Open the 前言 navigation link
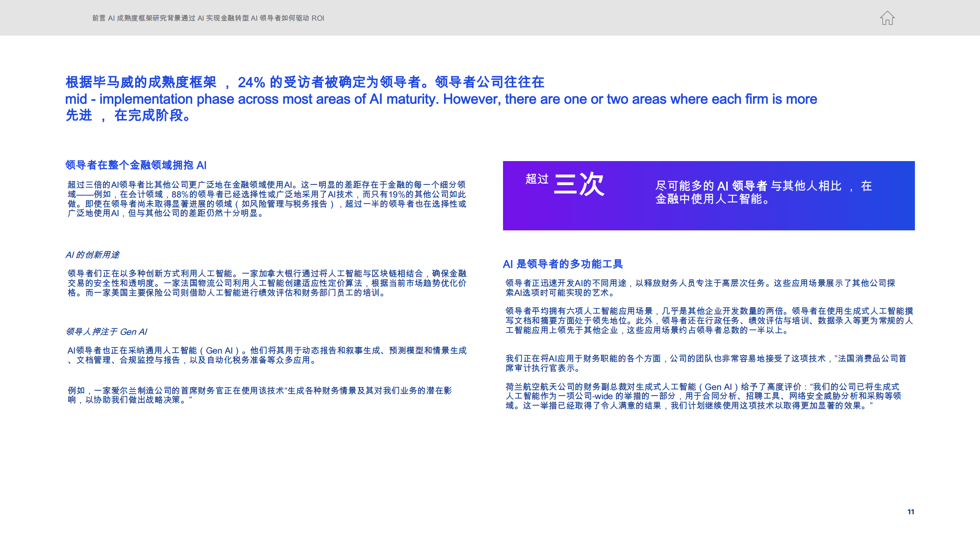 (x=99, y=18)
